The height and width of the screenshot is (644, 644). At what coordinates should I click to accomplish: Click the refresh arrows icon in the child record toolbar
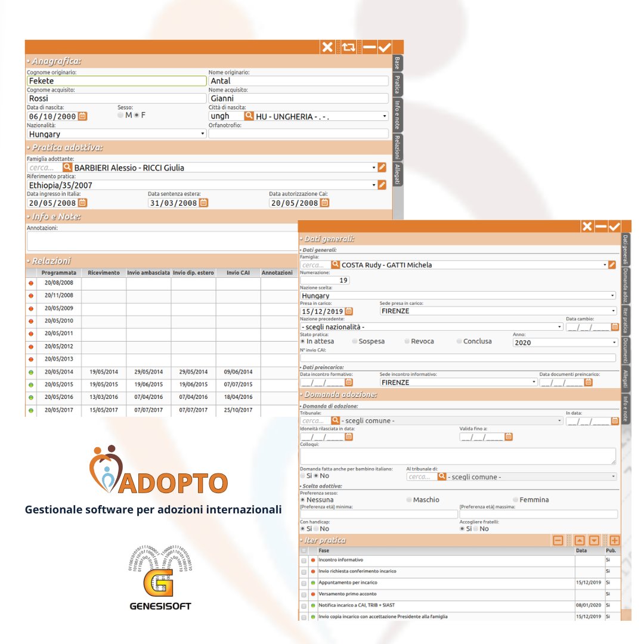click(x=349, y=47)
